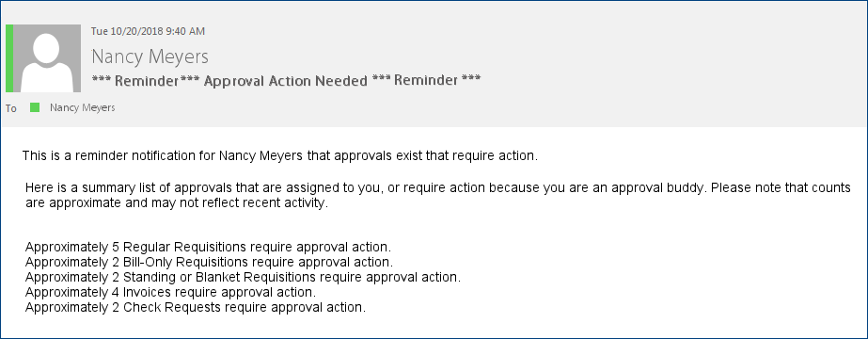Select the Standing or Blanket Requisitions line
The width and height of the screenshot is (868, 339).
(x=243, y=277)
